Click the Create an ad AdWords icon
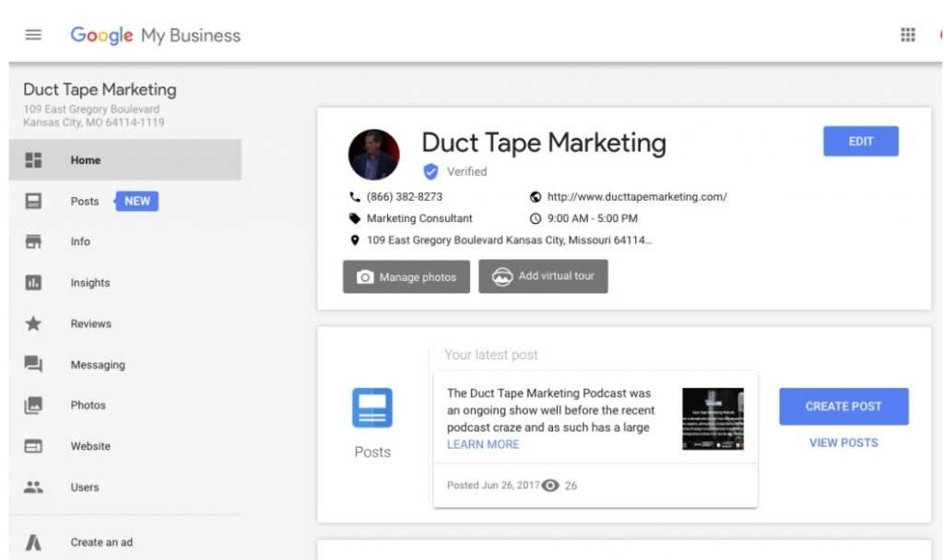Screen dimensions: 944x560 pyautogui.click(x=33, y=542)
